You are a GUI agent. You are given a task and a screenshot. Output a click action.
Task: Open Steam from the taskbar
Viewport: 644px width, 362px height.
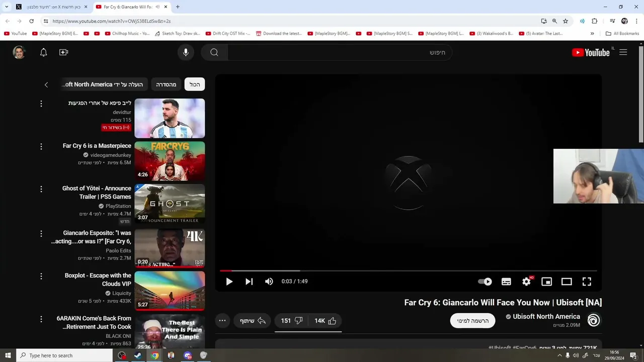[x=137, y=355]
